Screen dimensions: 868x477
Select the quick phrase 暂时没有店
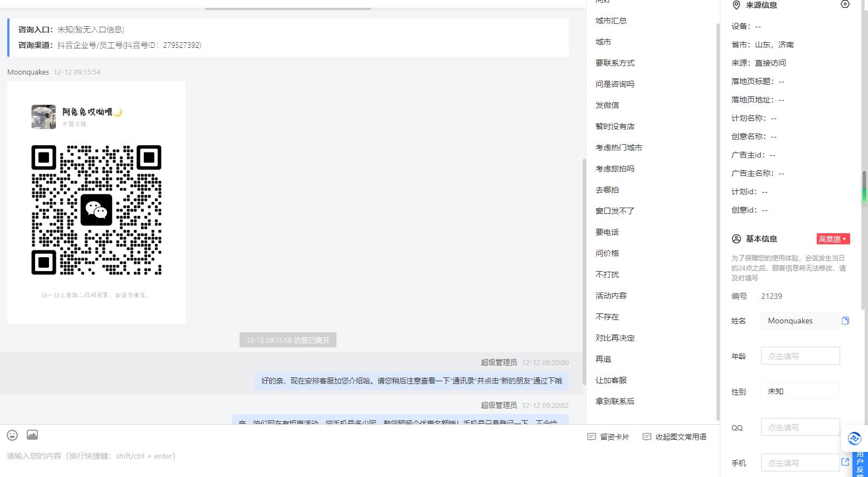tap(615, 126)
